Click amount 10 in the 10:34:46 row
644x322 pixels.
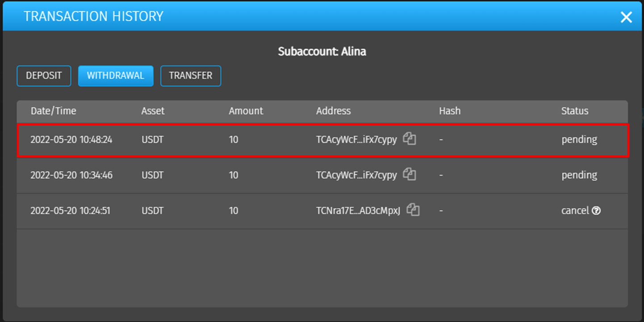234,175
